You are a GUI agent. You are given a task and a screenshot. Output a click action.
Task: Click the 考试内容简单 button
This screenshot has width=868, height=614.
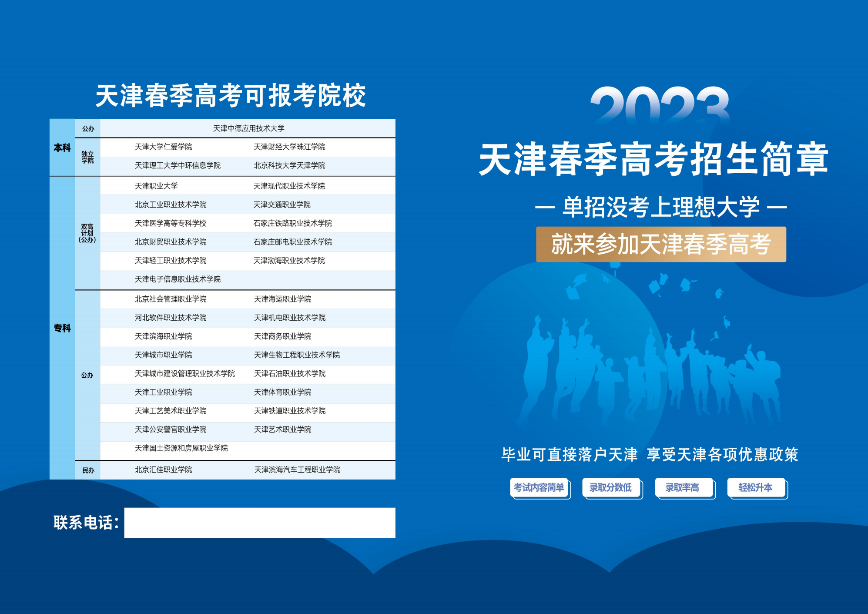(540, 488)
